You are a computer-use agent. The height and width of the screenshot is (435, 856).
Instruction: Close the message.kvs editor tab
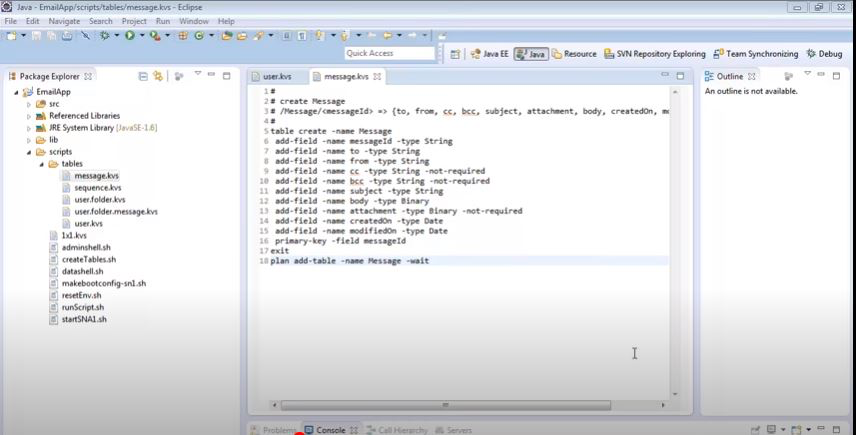[377, 76]
